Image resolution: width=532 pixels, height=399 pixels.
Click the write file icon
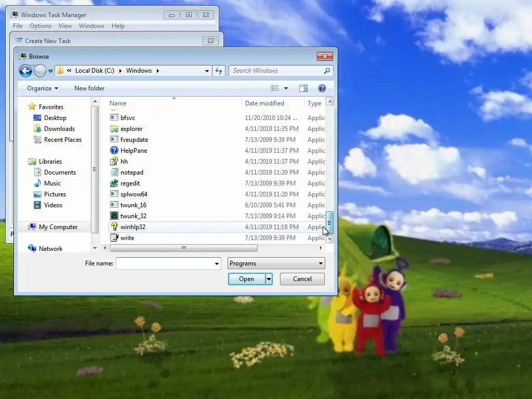114,237
